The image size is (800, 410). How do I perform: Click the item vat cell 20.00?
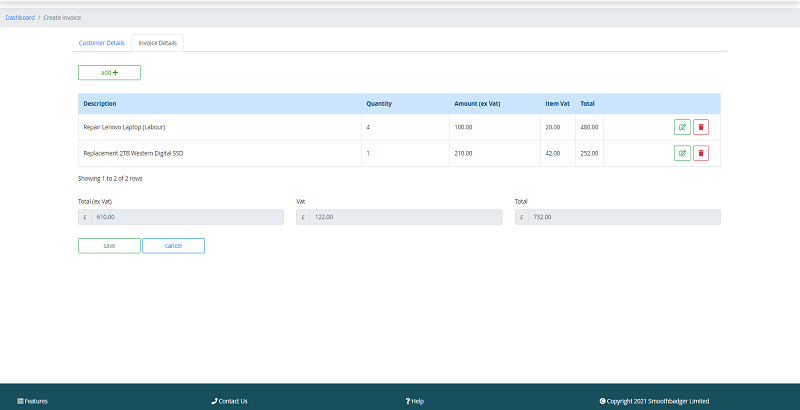[x=558, y=127]
